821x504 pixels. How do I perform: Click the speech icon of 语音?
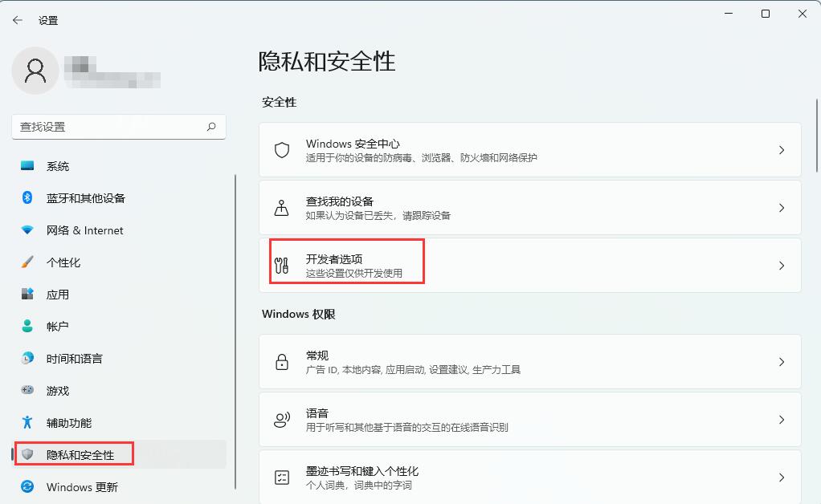(282, 420)
